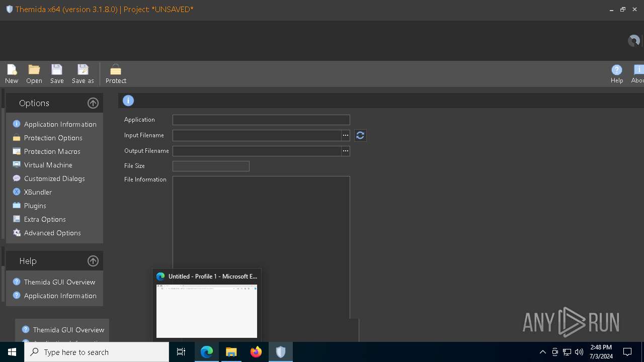
Task: Choose Save as in the toolbar
Action: click(83, 74)
